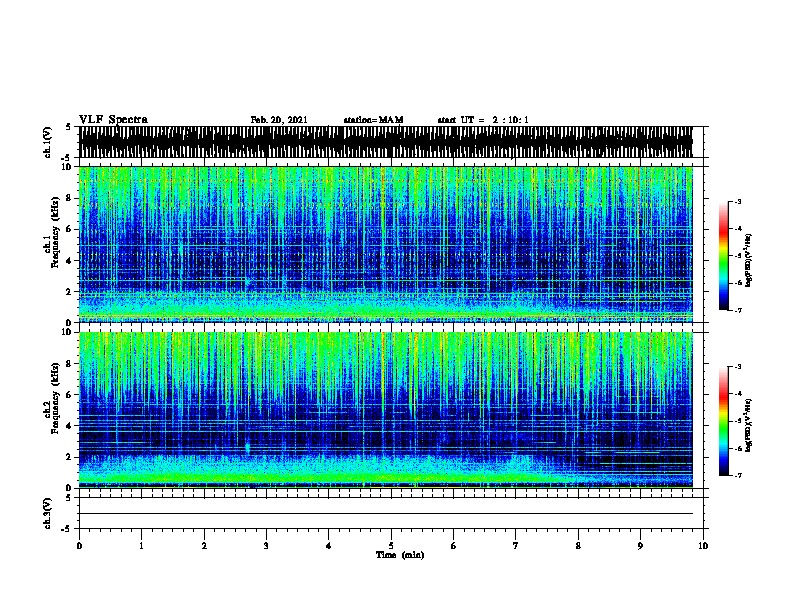Click the ch.2 spectrogram color scale bar
The image size is (792, 612).
coord(724,421)
